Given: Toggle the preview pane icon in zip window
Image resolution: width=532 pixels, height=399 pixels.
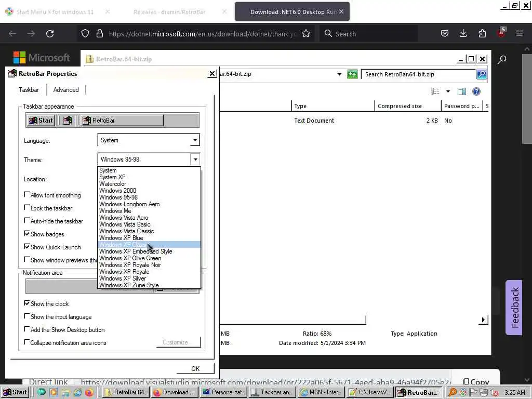Looking at the screenshot, I should click(462, 91).
